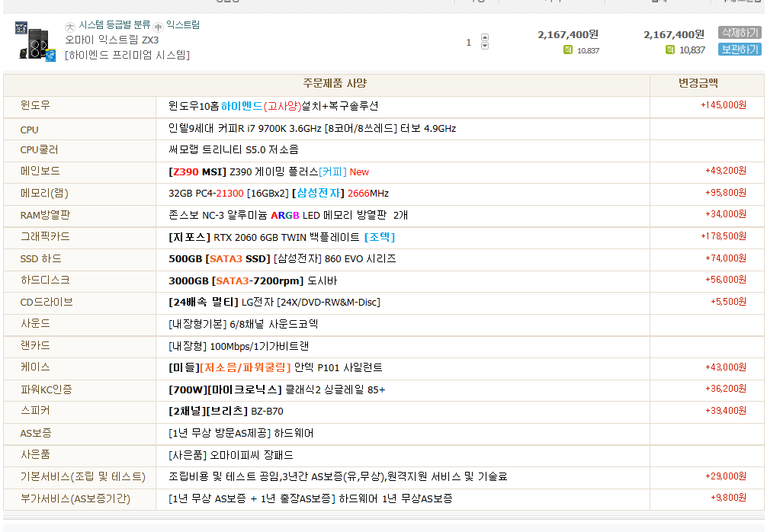Click the [하이엔드 프리미엄 시스템] description text
This screenshot has height=532, width=767.
tap(127, 55)
